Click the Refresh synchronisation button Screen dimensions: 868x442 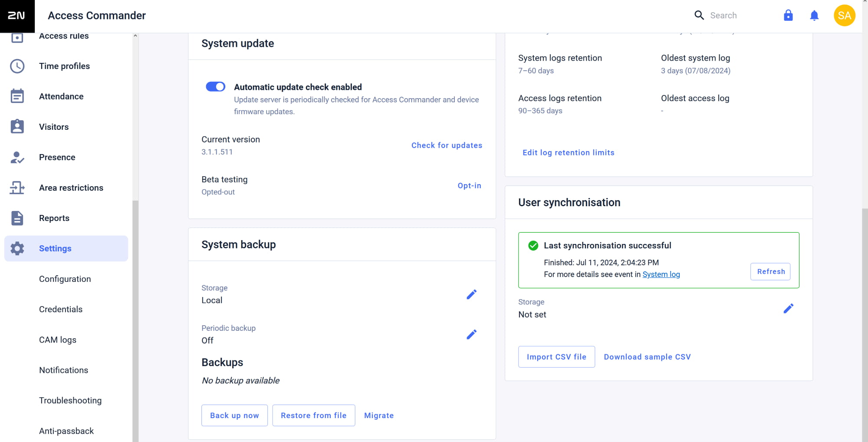(x=770, y=271)
